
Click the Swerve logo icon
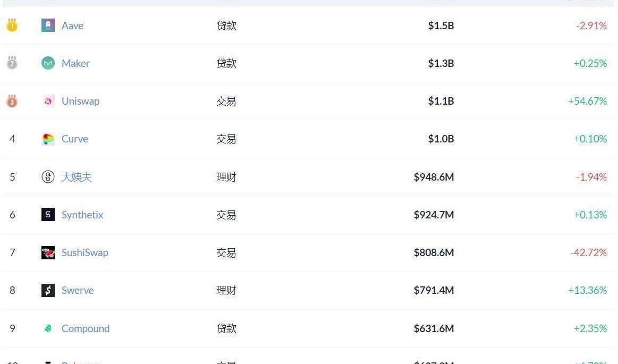coord(48,290)
